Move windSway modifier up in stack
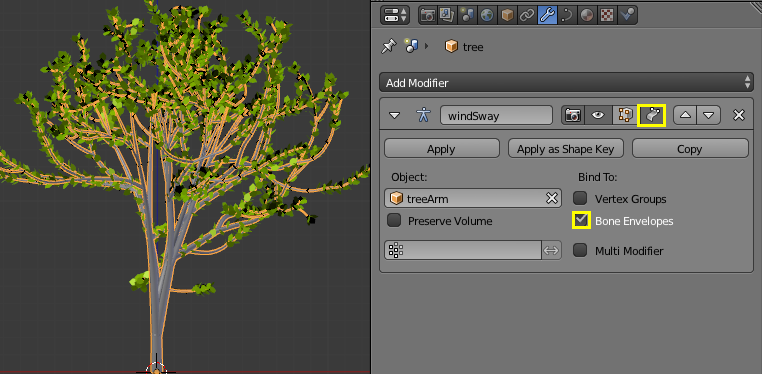Viewport: 762px width, 374px height. tap(685, 116)
